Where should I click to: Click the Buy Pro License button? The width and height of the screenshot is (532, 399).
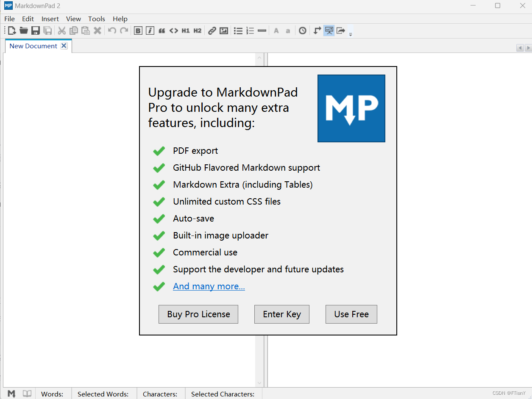pyautogui.click(x=198, y=314)
